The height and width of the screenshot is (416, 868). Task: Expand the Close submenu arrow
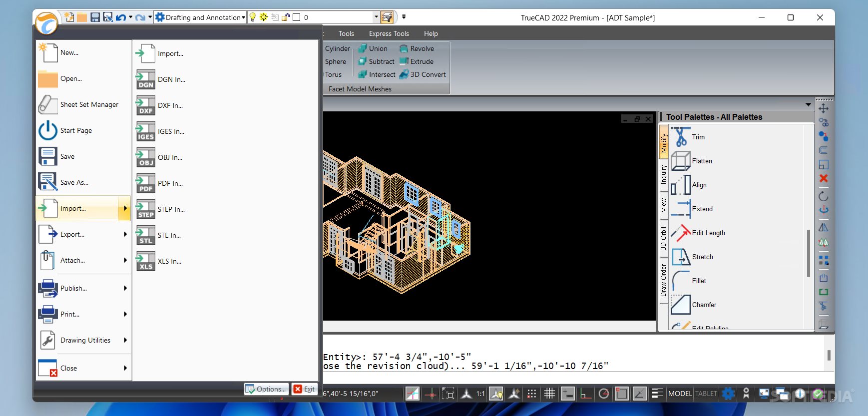[125, 368]
